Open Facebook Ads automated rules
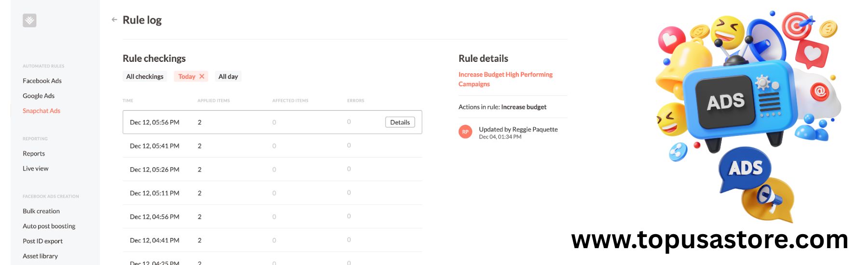Screen dimensions: 868x265 coord(42,80)
